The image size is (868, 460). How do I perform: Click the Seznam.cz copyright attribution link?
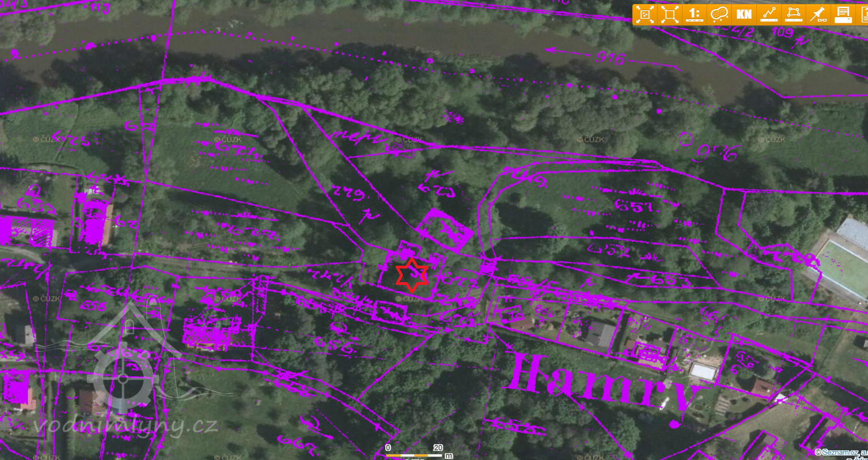[841, 452]
